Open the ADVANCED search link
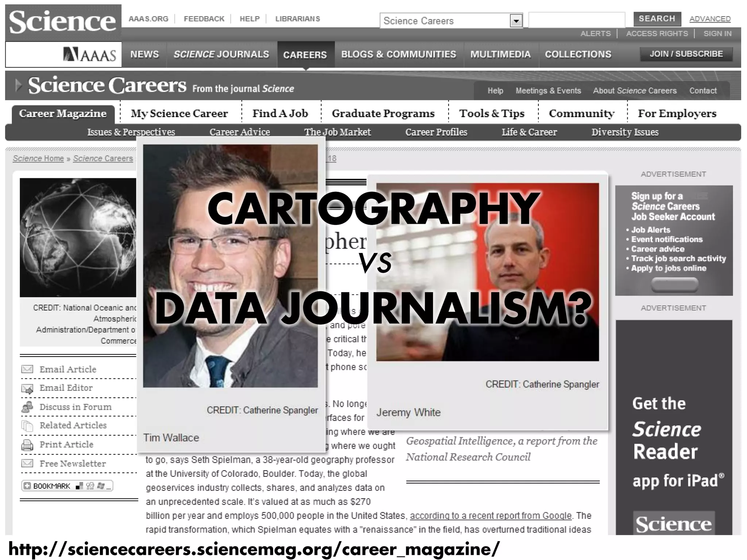747x560 pixels. pyautogui.click(x=710, y=19)
